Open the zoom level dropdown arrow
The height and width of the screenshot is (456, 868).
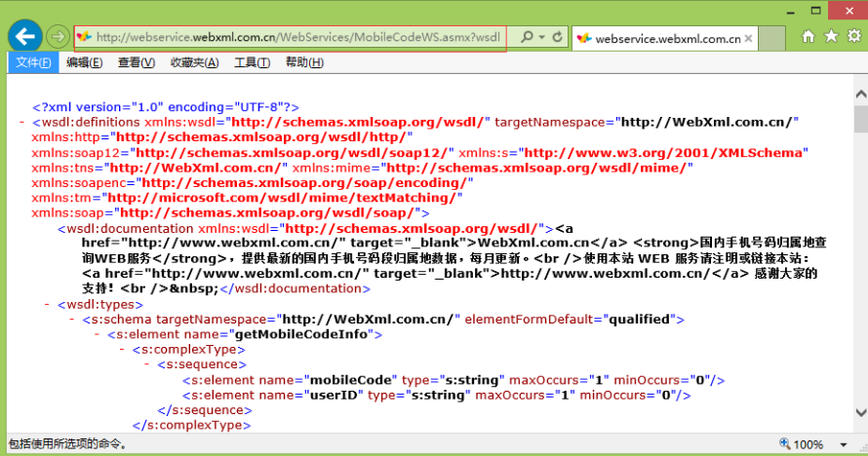click(x=844, y=444)
